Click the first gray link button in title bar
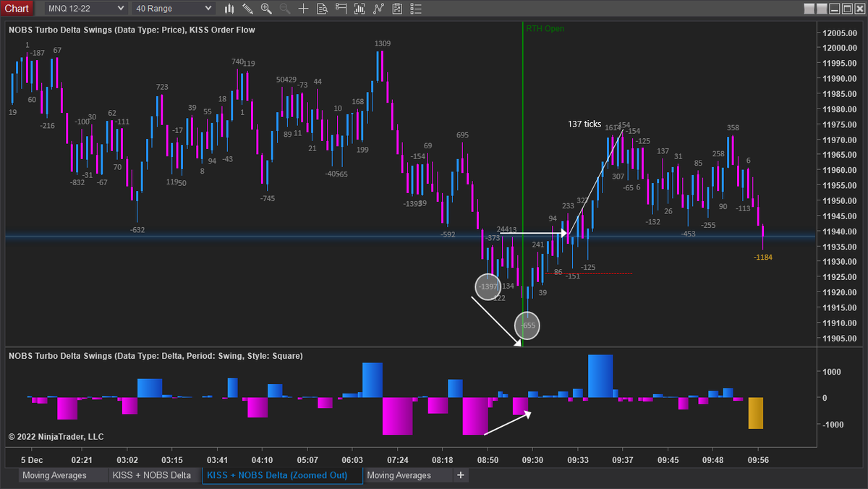868x489 pixels. pos(809,9)
